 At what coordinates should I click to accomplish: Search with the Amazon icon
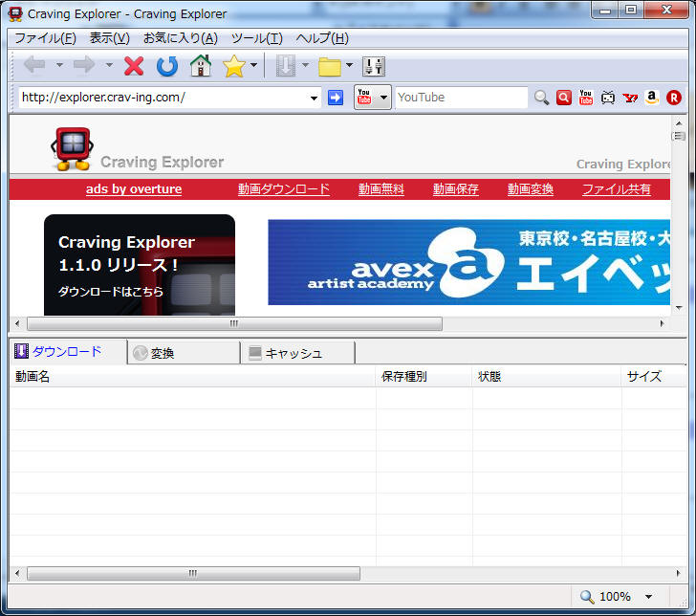(x=652, y=98)
